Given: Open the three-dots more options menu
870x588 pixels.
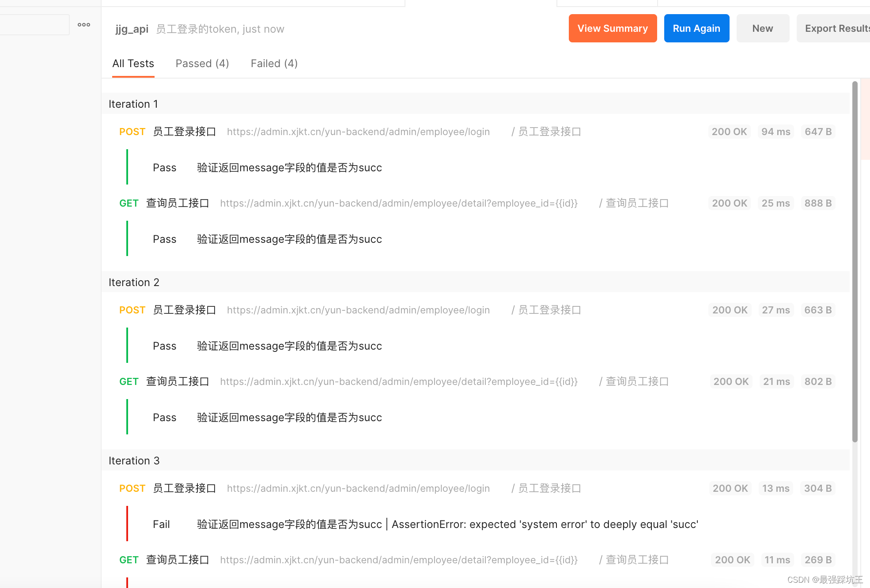Looking at the screenshot, I should pyautogui.click(x=84, y=25).
